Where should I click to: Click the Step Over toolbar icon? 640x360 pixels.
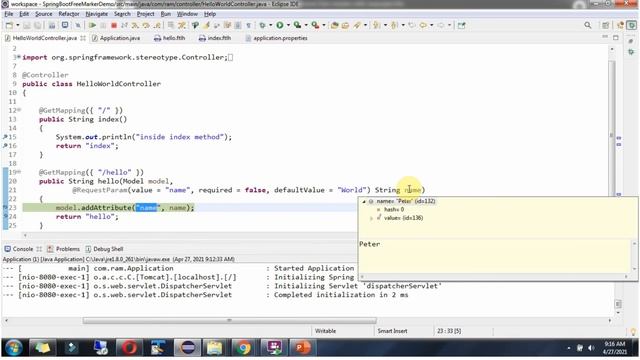click(x=146, y=25)
